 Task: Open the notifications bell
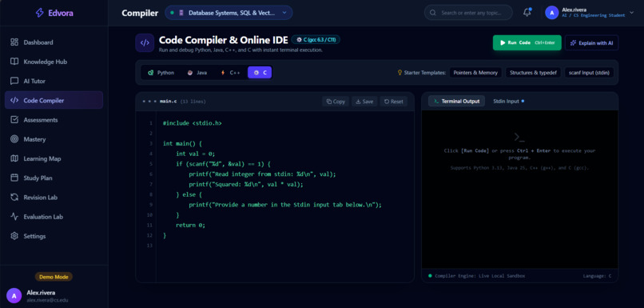527,13
